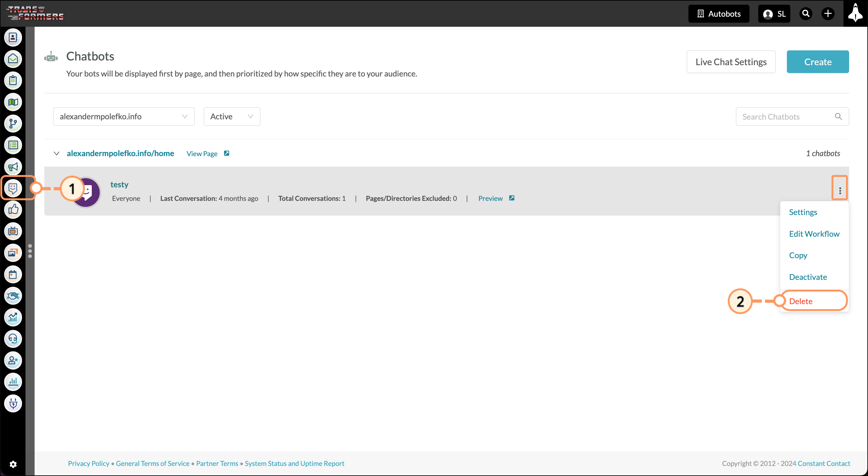Select Edit Workflow from the menu
The height and width of the screenshot is (476, 868).
click(814, 234)
